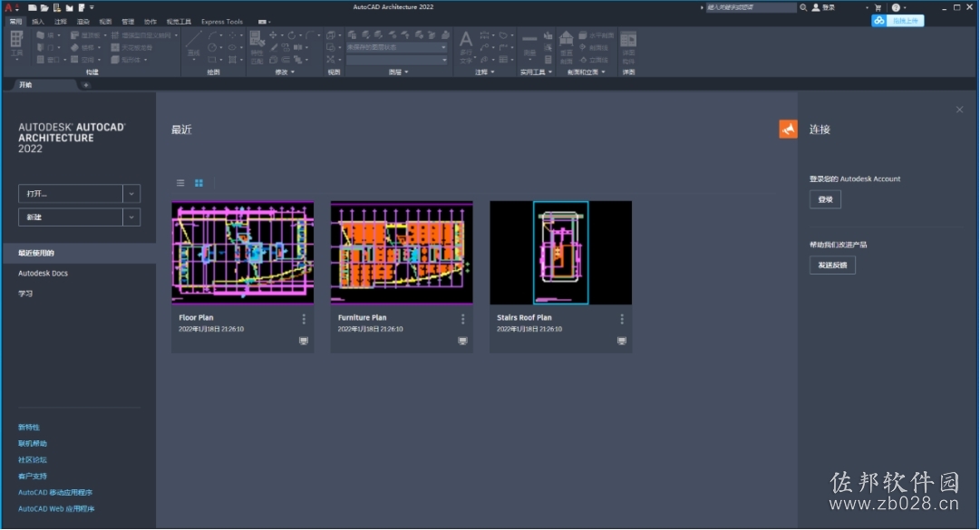Open the AutoCAD 移动应用程序 link
Image resolution: width=980 pixels, height=530 pixels.
[55, 493]
